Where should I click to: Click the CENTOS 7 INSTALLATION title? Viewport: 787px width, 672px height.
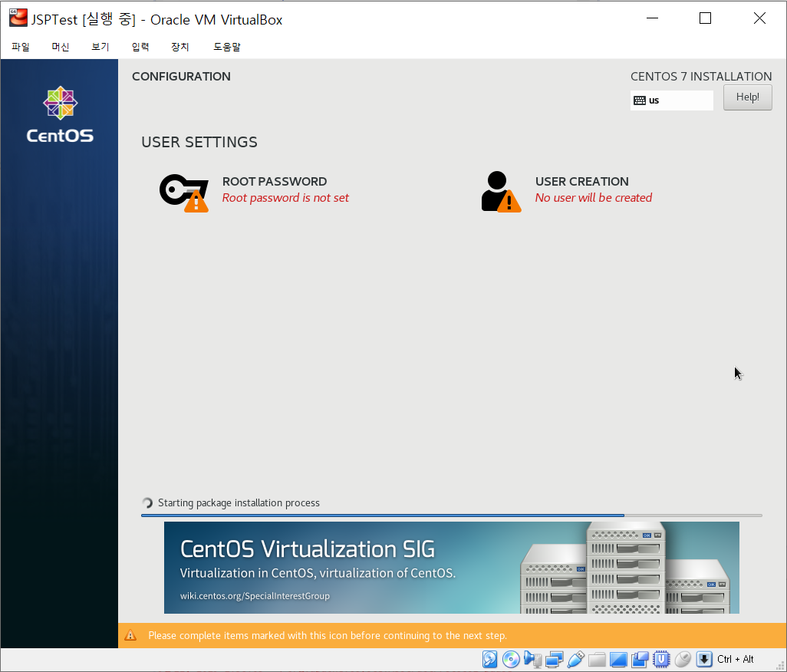pyautogui.click(x=701, y=76)
